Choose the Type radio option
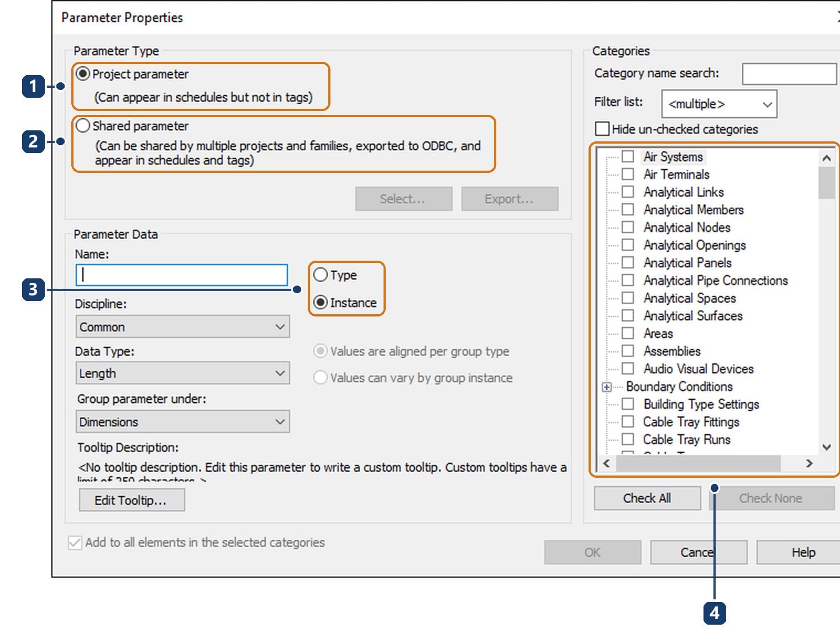 click(321, 275)
